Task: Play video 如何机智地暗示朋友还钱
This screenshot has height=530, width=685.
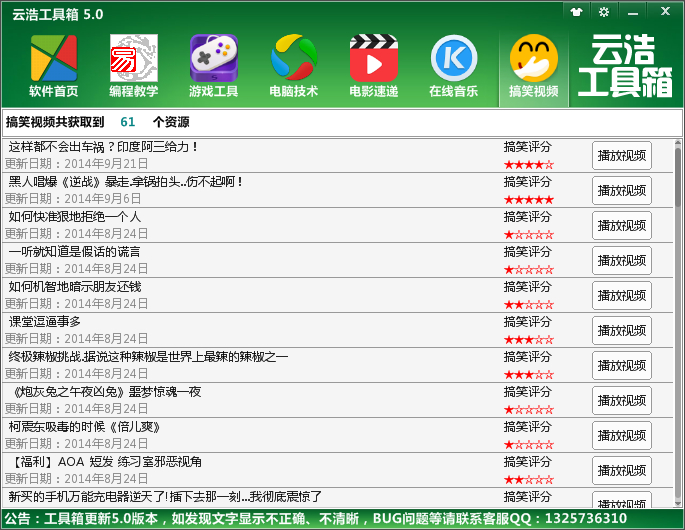Action: 622,295
